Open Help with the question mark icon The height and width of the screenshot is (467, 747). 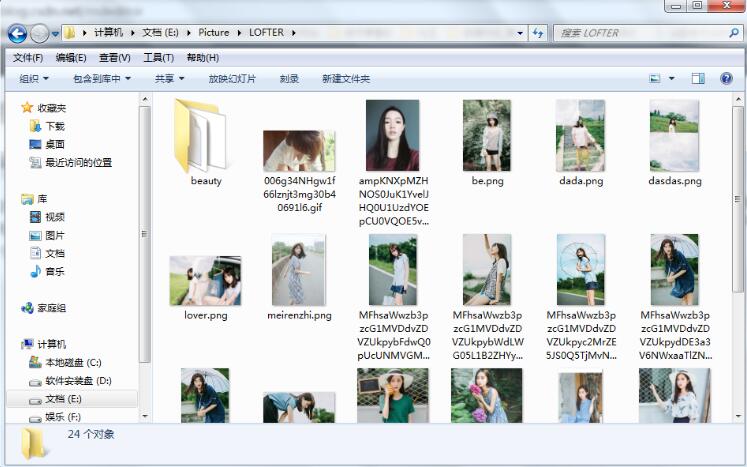pos(726,78)
